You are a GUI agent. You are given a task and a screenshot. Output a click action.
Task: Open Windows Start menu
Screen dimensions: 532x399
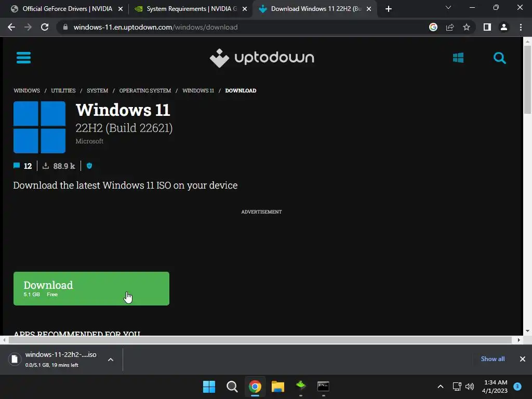[209, 387]
